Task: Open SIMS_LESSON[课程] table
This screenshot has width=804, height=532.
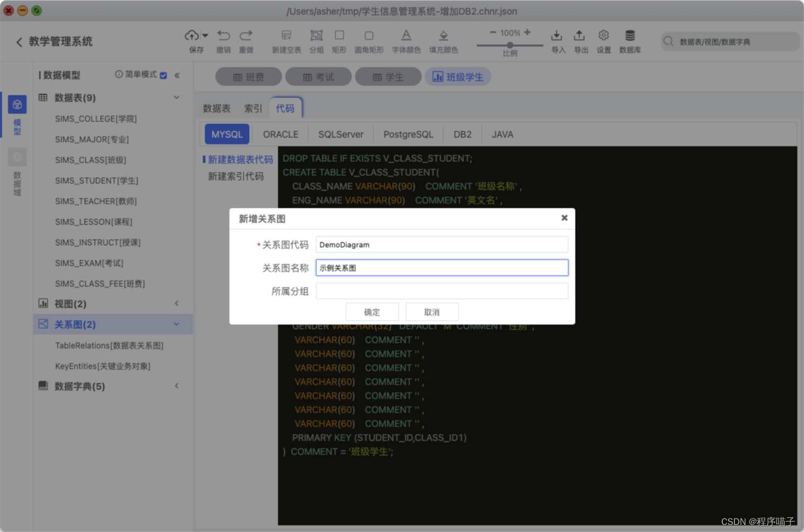Action: click(x=94, y=221)
